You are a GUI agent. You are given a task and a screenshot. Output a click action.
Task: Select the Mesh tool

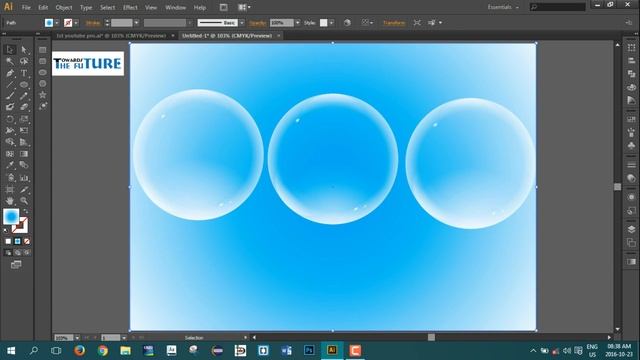10,154
